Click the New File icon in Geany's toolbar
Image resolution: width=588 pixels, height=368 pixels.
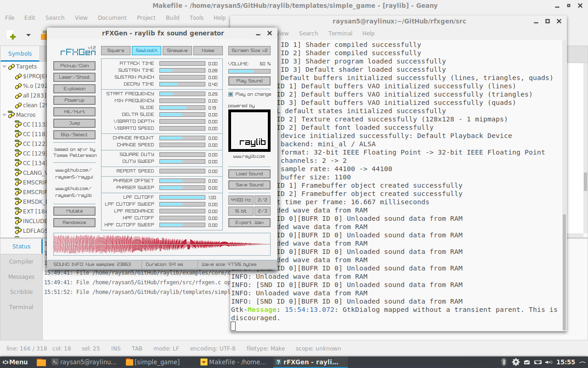(12, 35)
